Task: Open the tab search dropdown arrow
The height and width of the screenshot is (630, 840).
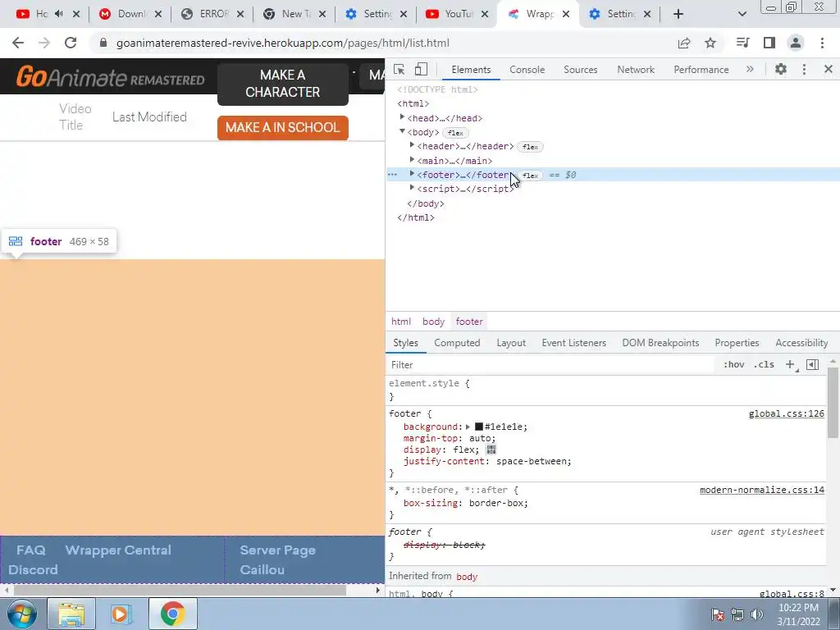Action: (742, 15)
